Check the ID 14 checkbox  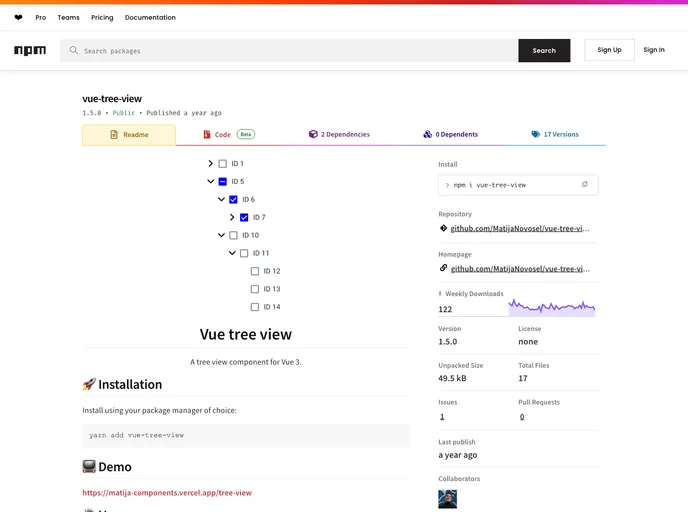[255, 307]
